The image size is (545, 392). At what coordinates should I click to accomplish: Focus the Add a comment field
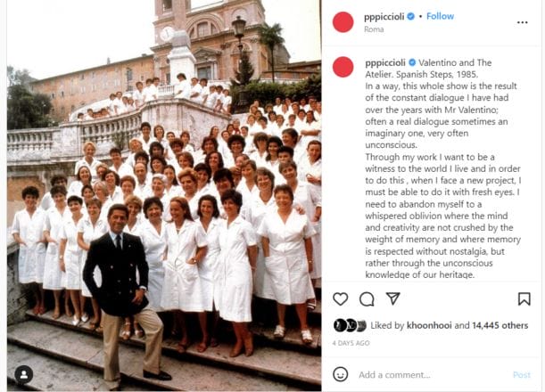(x=433, y=375)
